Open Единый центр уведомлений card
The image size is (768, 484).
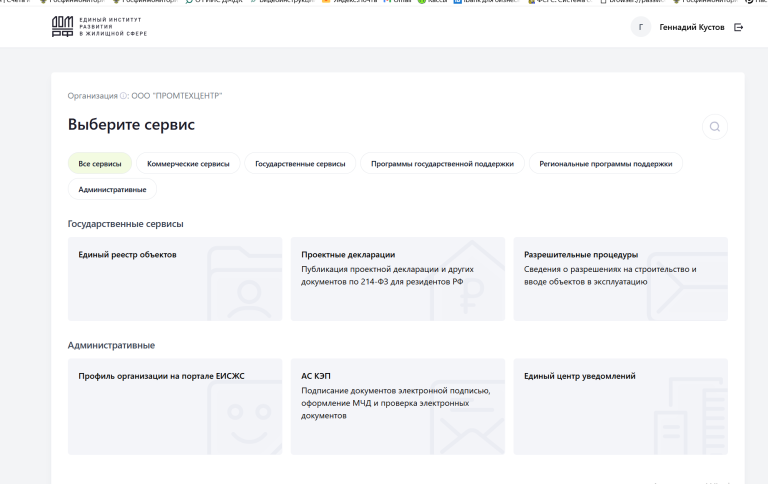pos(621,407)
